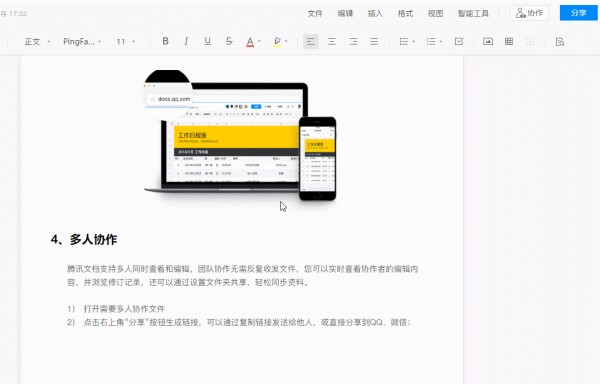Open 正文 paragraph style dropdown

click(x=37, y=42)
